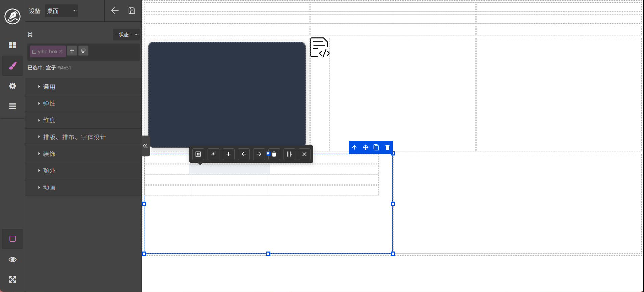Click the move handle in blue toolbar

(365, 147)
